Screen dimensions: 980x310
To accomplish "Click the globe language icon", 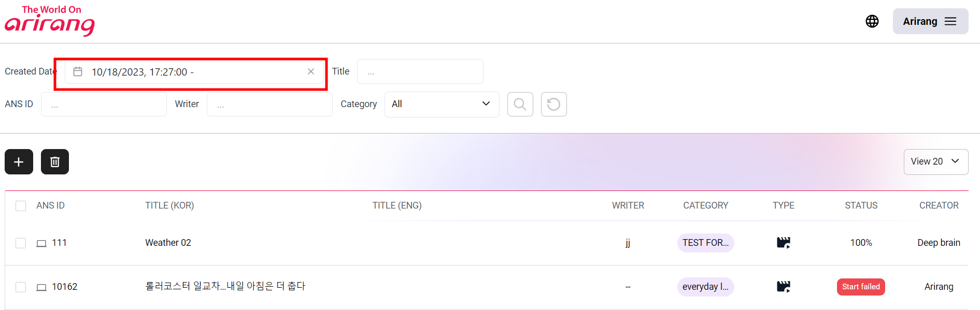I will coord(872,21).
